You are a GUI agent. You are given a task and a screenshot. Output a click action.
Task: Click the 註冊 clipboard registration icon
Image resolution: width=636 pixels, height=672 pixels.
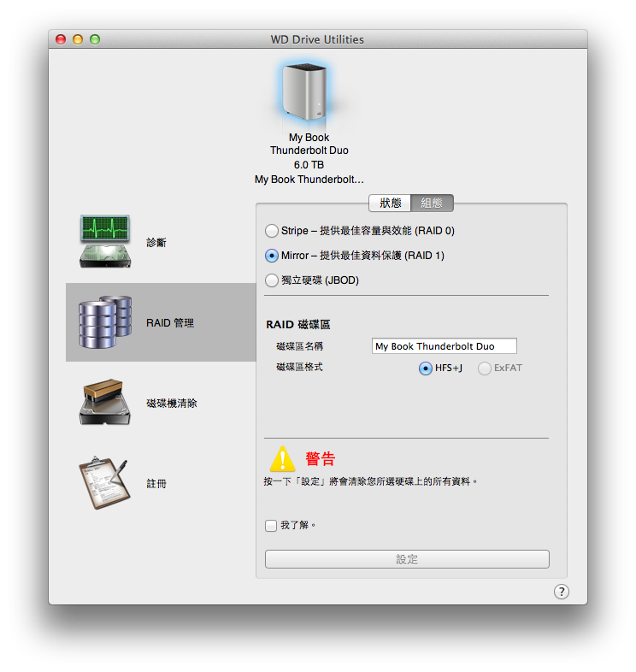[x=106, y=483]
